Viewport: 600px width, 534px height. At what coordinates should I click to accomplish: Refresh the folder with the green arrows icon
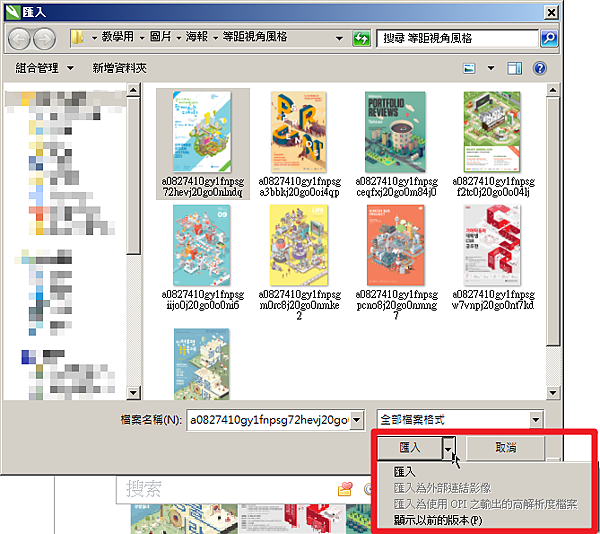pos(361,39)
